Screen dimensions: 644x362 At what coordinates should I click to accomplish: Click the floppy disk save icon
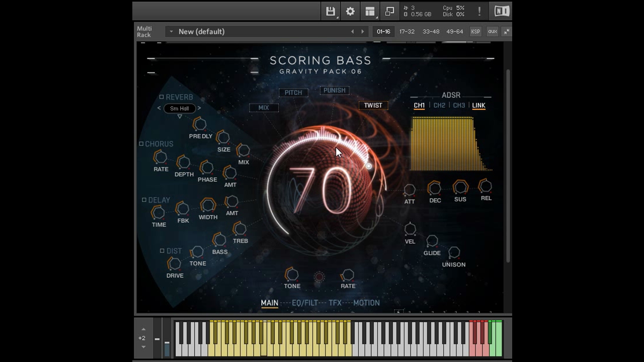tap(330, 11)
